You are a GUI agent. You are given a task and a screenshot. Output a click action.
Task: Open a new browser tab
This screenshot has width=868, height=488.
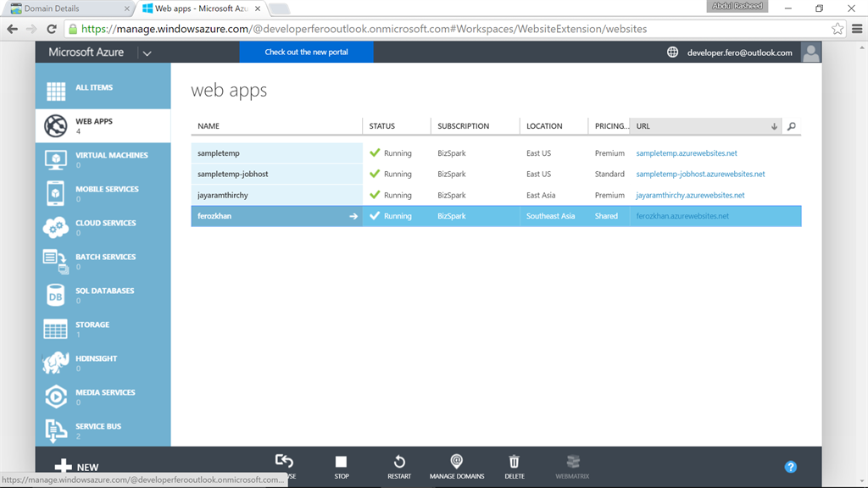coord(279,8)
